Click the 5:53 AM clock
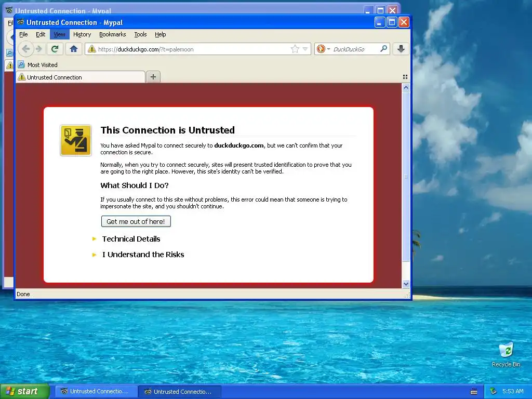 513,391
